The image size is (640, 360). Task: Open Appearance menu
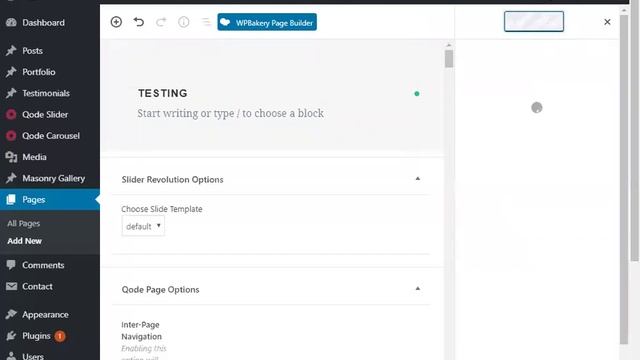tap(45, 314)
